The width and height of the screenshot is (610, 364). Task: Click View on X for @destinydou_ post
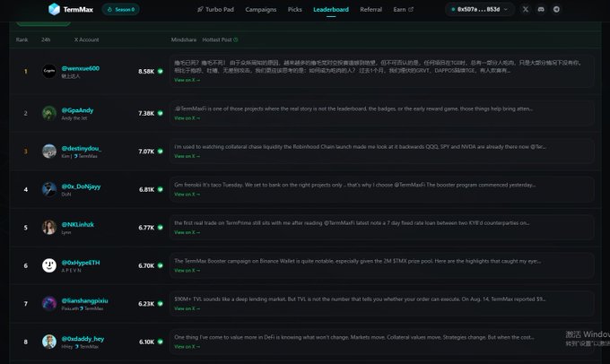[187, 156]
